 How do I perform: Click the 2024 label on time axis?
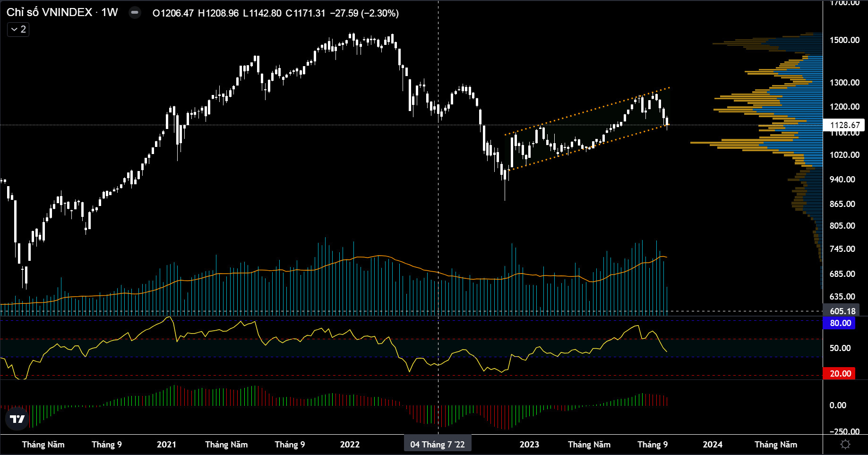(713, 445)
